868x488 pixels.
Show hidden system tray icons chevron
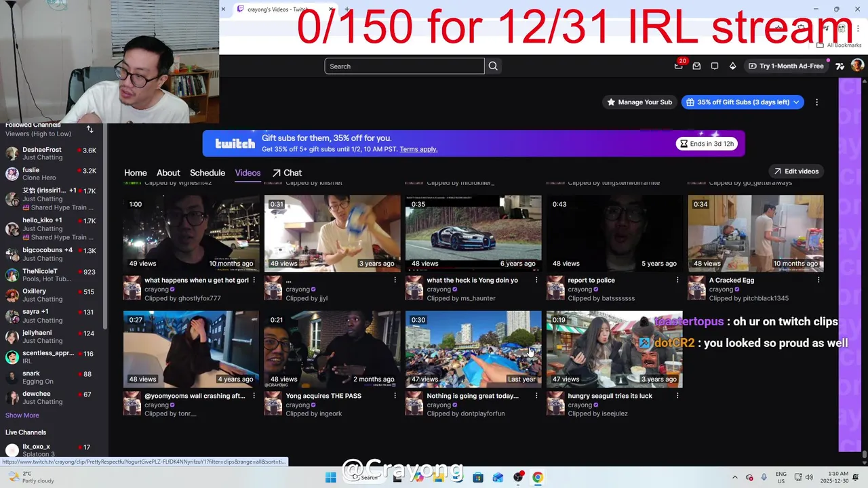click(x=735, y=477)
